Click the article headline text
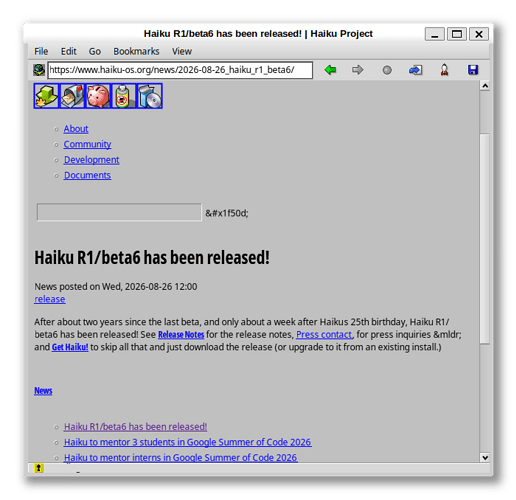 coord(152,258)
